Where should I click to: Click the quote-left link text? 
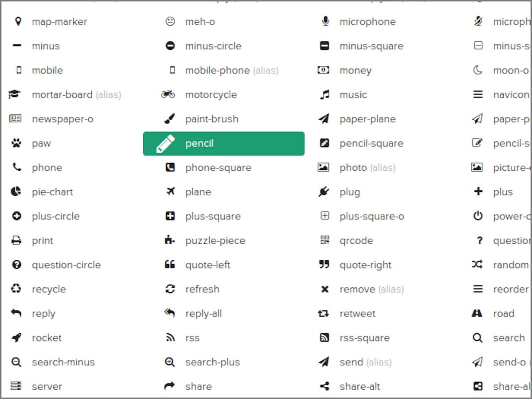click(208, 265)
